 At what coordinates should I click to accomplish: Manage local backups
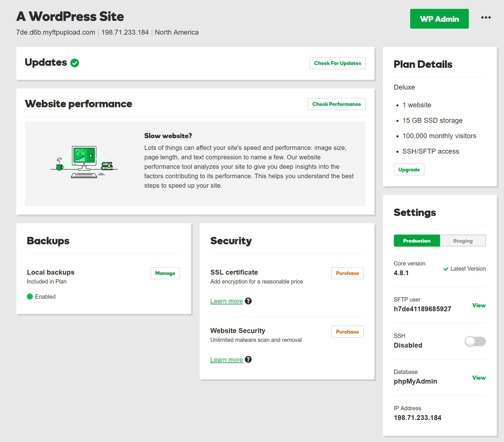coord(165,273)
